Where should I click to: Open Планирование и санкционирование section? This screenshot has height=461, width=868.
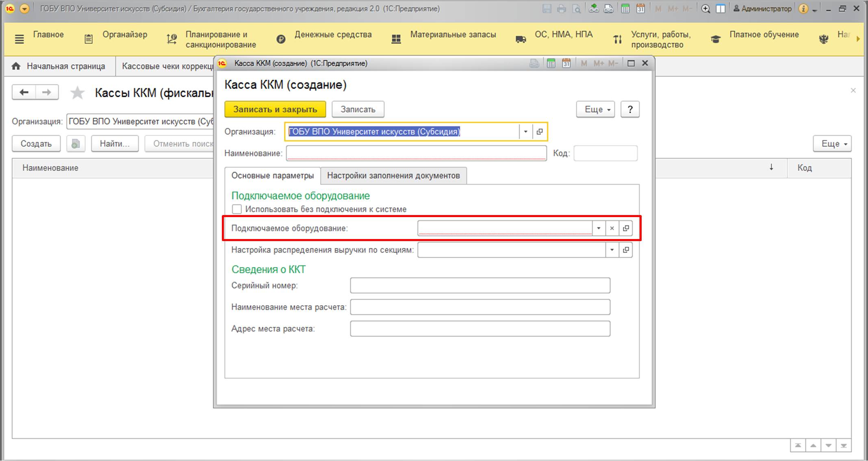[x=221, y=39]
